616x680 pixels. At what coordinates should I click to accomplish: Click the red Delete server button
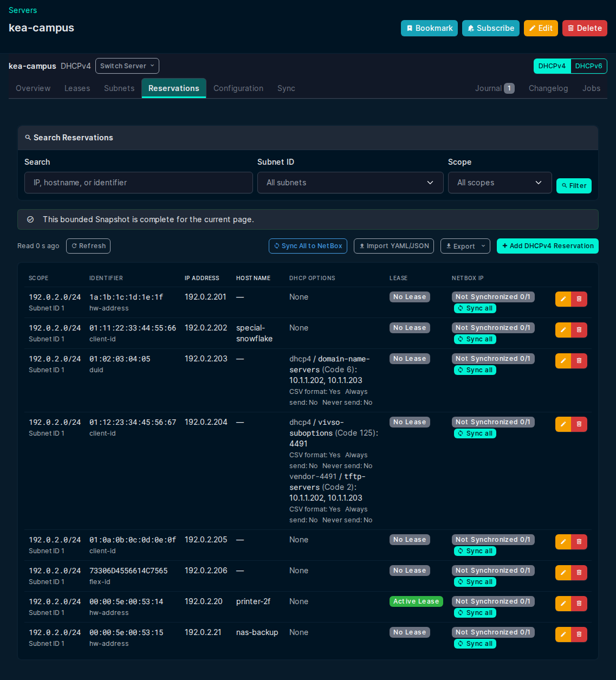tap(585, 28)
